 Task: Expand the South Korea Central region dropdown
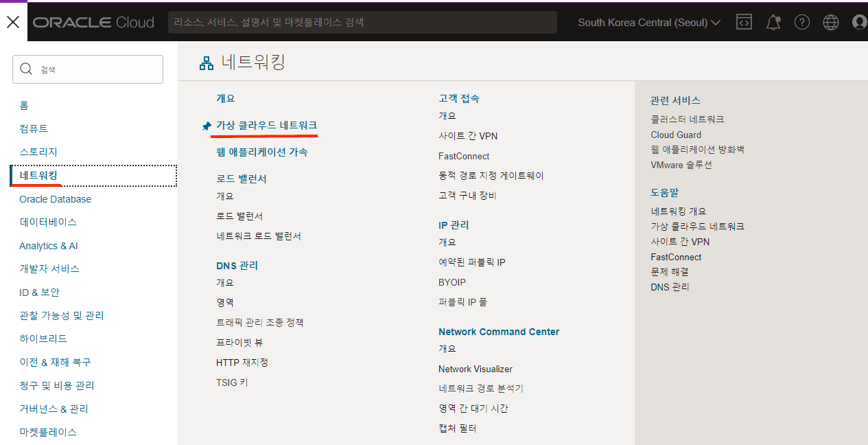tap(648, 22)
